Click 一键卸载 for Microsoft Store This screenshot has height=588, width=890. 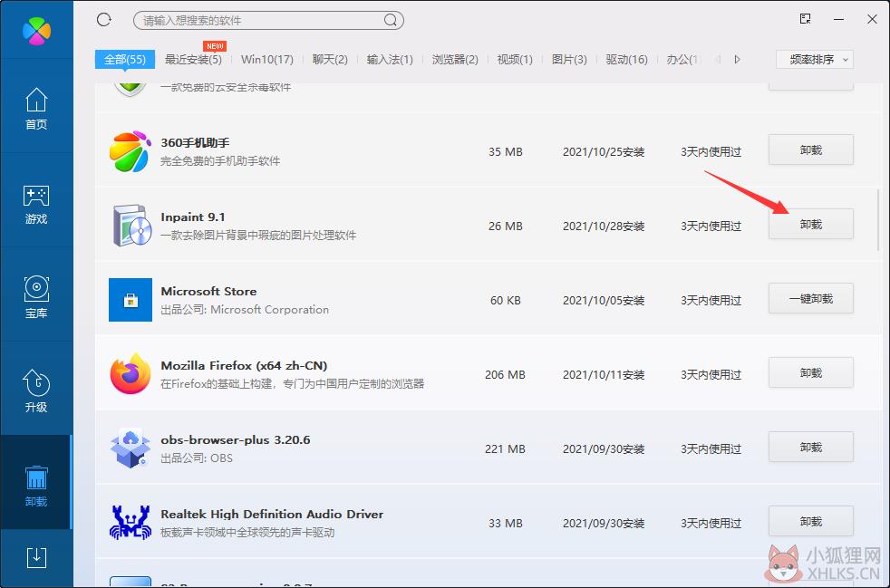click(x=811, y=299)
